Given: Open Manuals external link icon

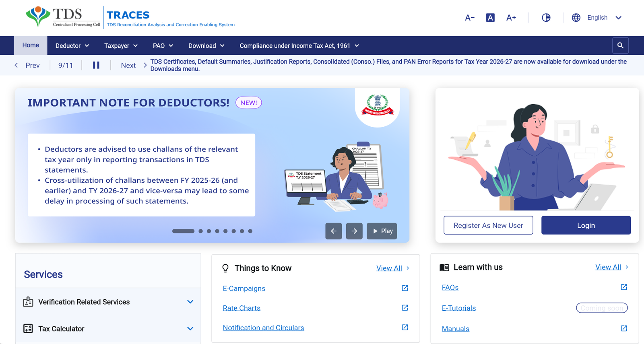Looking at the screenshot, I should pyautogui.click(x=624, y=328).
